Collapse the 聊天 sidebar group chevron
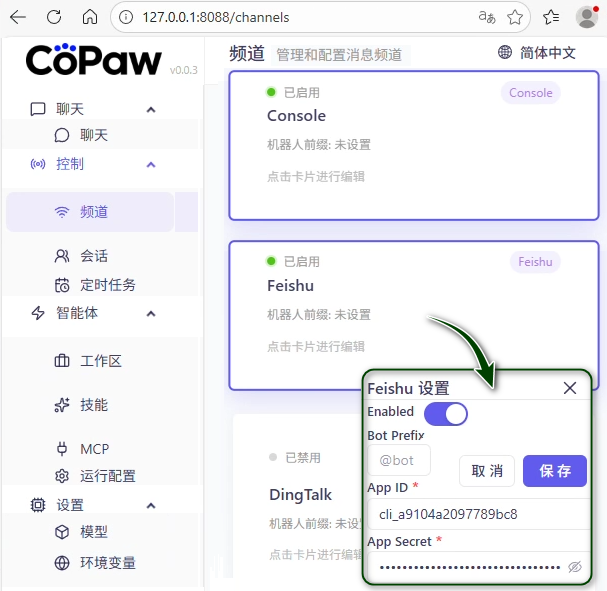Image resolution: width=607 pixels, height=591 pixels. [151, 110]
